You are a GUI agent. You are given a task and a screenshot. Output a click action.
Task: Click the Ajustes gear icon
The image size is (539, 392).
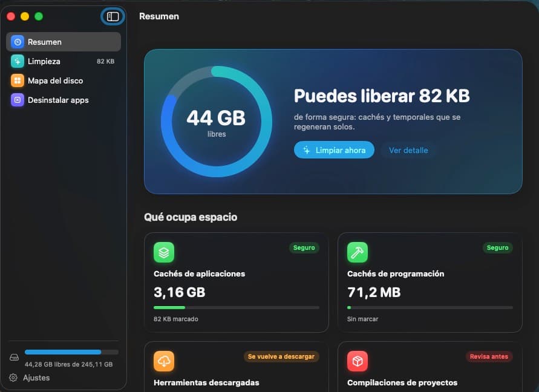(x=13, y=377)
